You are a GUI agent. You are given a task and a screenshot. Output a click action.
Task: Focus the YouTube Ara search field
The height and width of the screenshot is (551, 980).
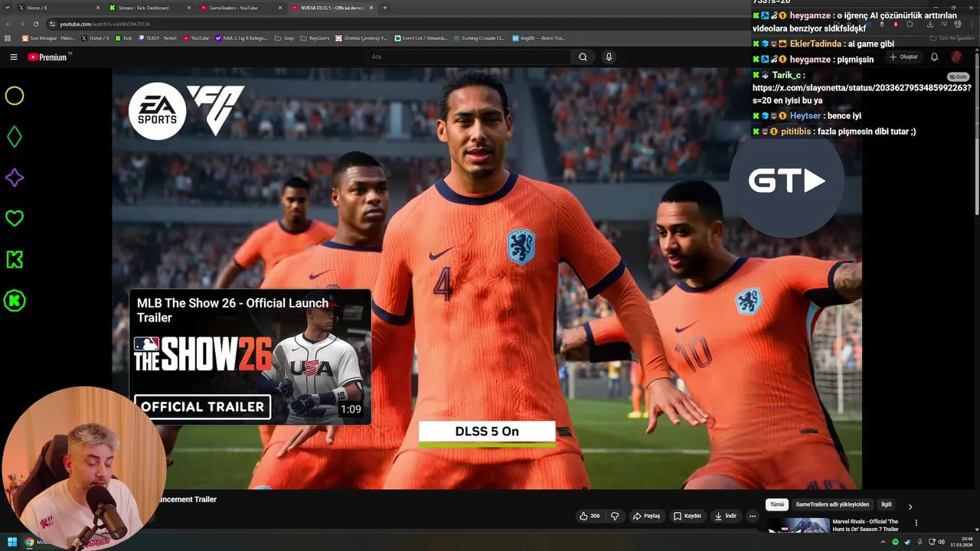[x=469, y=57]
